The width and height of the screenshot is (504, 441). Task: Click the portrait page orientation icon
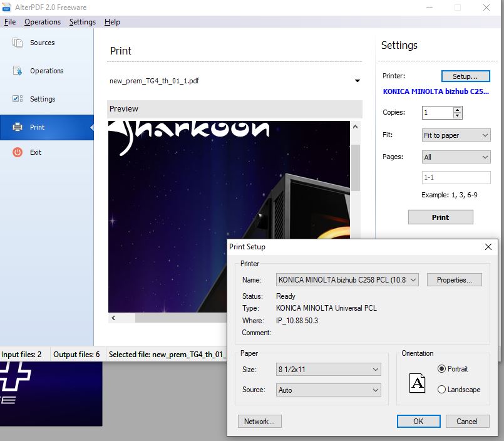pyautogui.click(x=417, y=383)
